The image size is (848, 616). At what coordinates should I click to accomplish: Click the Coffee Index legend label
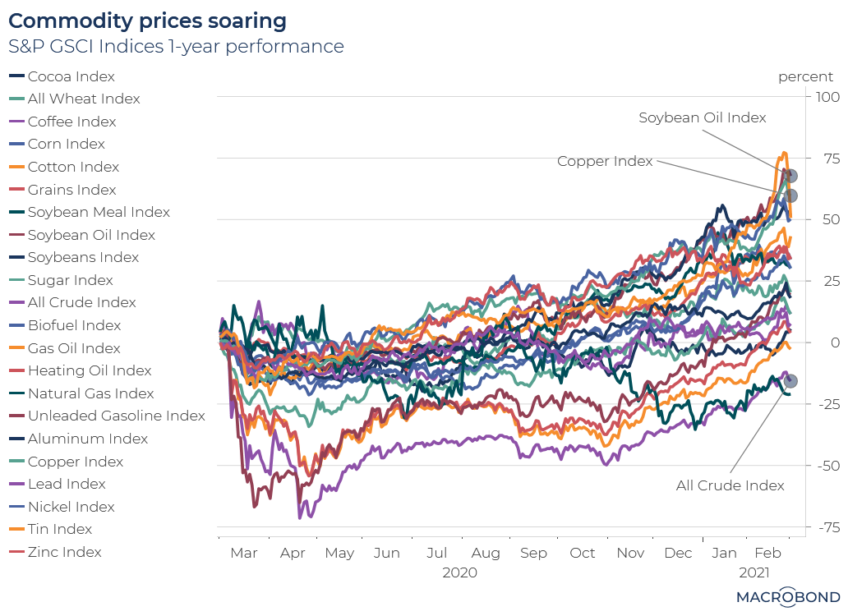[x=72, y=122]
